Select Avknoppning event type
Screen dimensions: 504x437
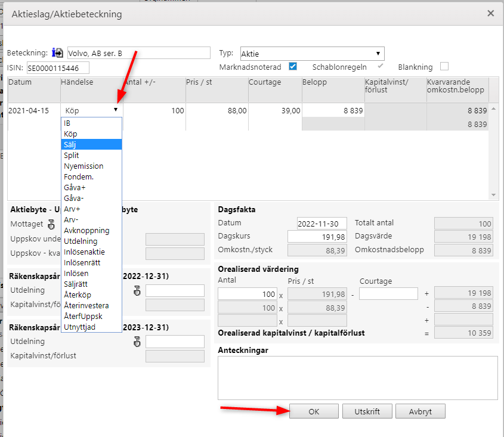point(91,230)
